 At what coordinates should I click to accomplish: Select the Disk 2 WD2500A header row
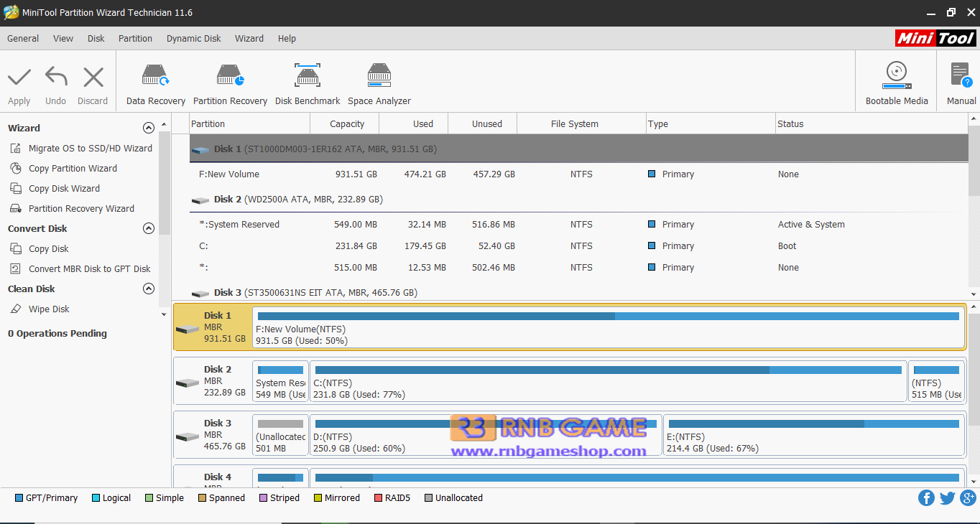(x=579, y=200)
